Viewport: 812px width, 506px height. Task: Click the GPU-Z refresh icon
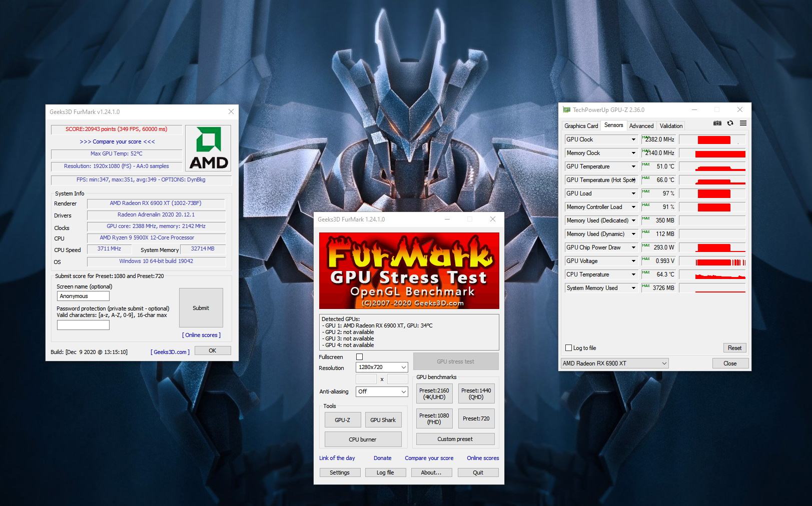(730, 123)
